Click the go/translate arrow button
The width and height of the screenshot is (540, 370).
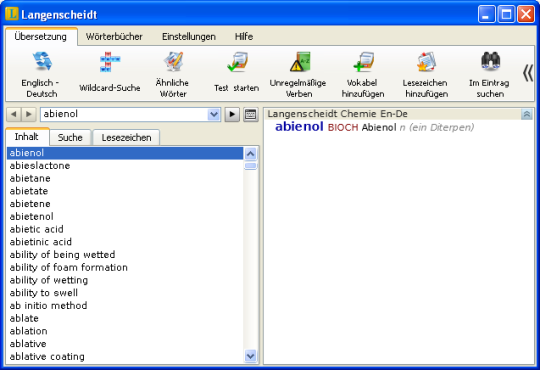coord(232,114)
